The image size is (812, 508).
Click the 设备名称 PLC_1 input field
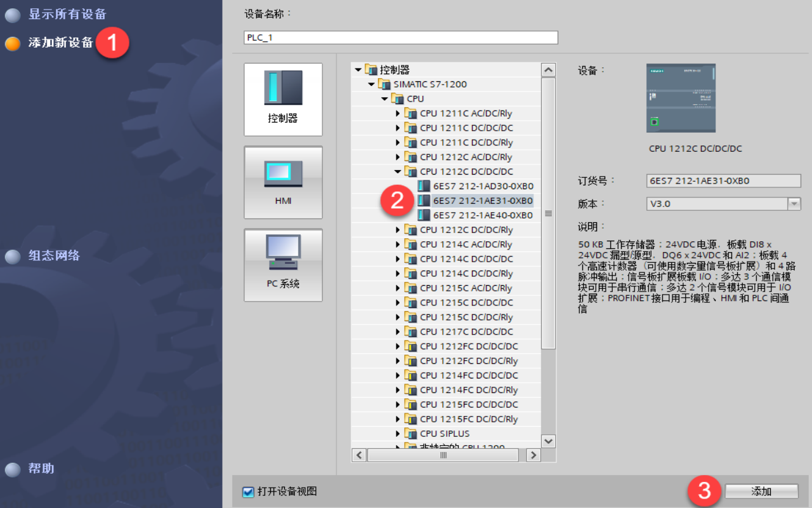click(400, 37)
